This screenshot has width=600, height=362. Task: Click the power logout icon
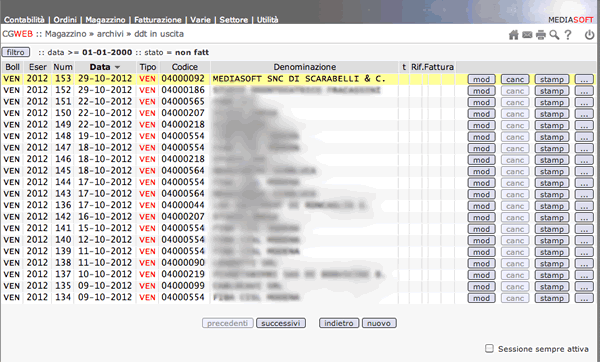pyautogui.click(x=589, y=35)
